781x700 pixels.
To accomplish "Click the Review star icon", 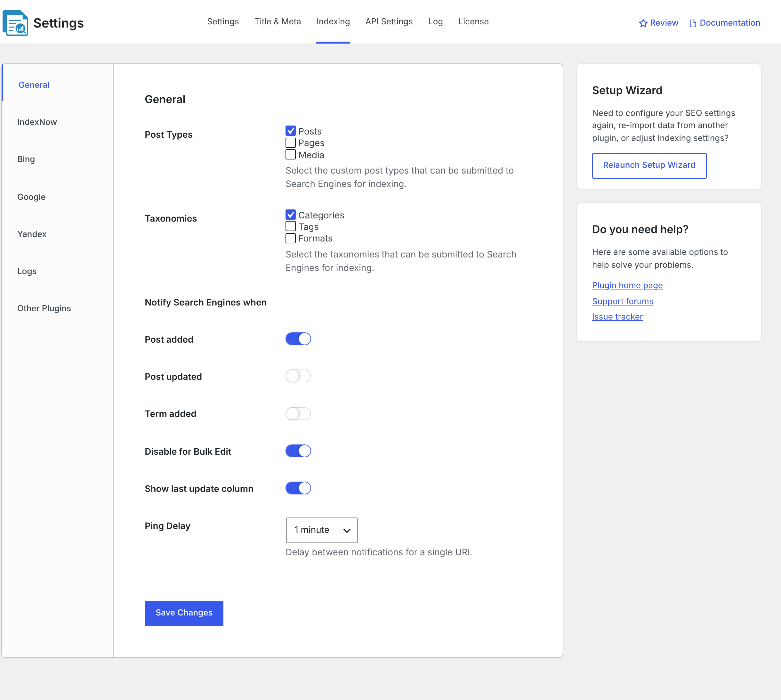I will (x=643, y=23).
